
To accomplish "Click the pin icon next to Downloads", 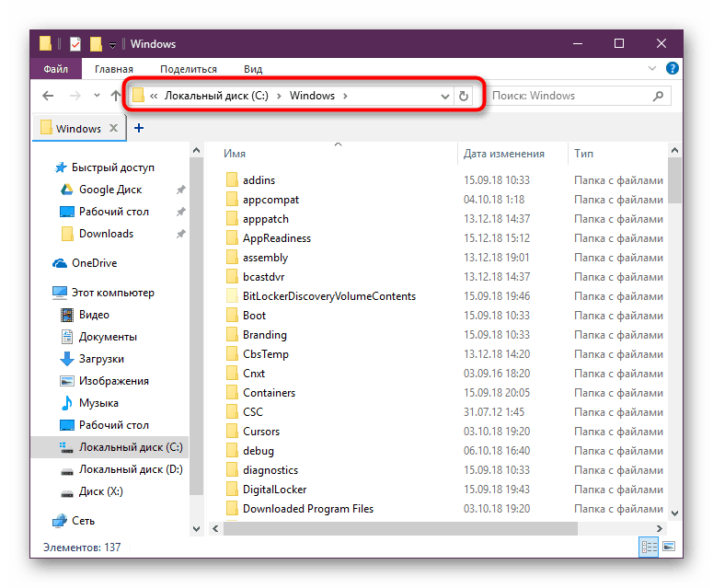I will point(180,234).
